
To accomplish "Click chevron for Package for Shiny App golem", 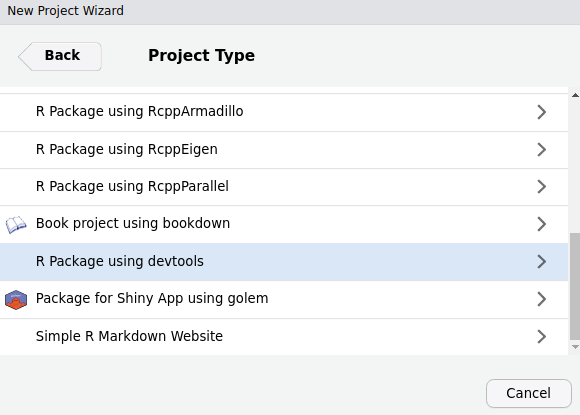I will click(542, 299).
